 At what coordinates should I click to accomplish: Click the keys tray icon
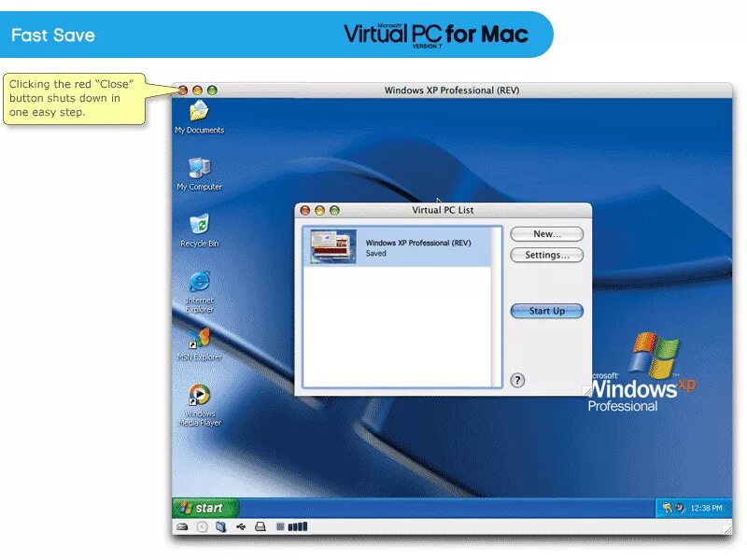pyautogui.click(x=668, y=508)
